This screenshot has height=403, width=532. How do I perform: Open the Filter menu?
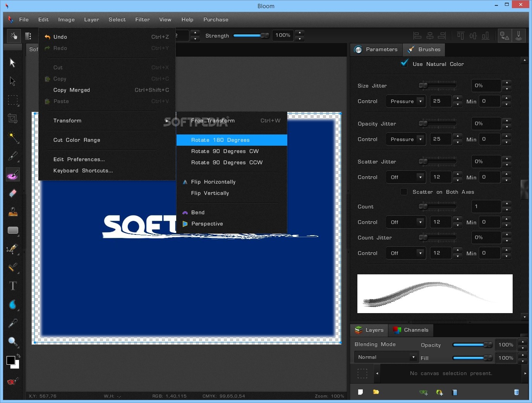142,19
